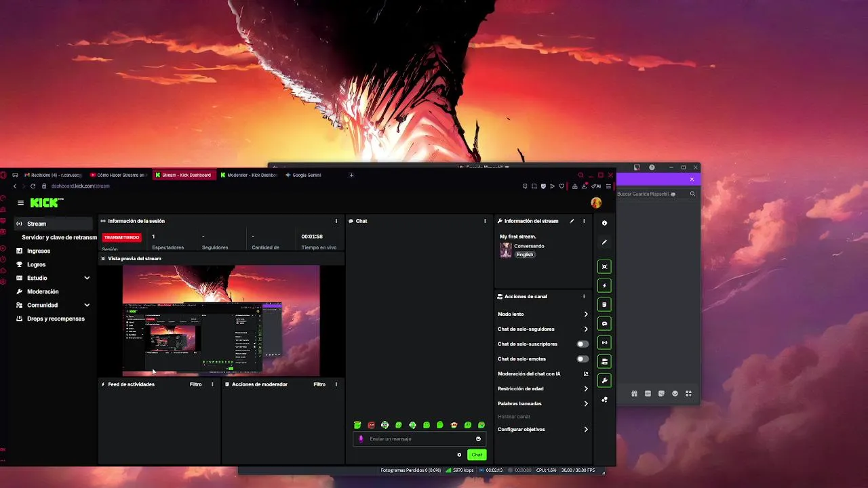
Task: Toggle the chat bubble panel icon
Action: tap(604, 323)
